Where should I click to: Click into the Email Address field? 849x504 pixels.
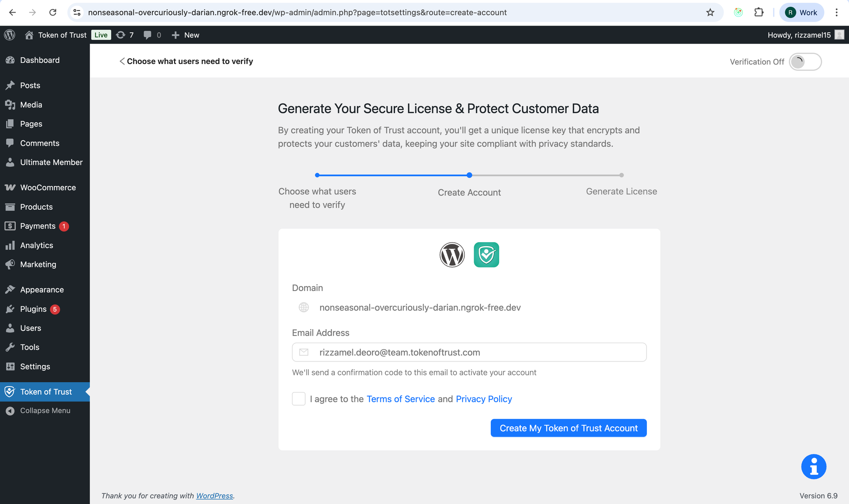coord(469,352)
